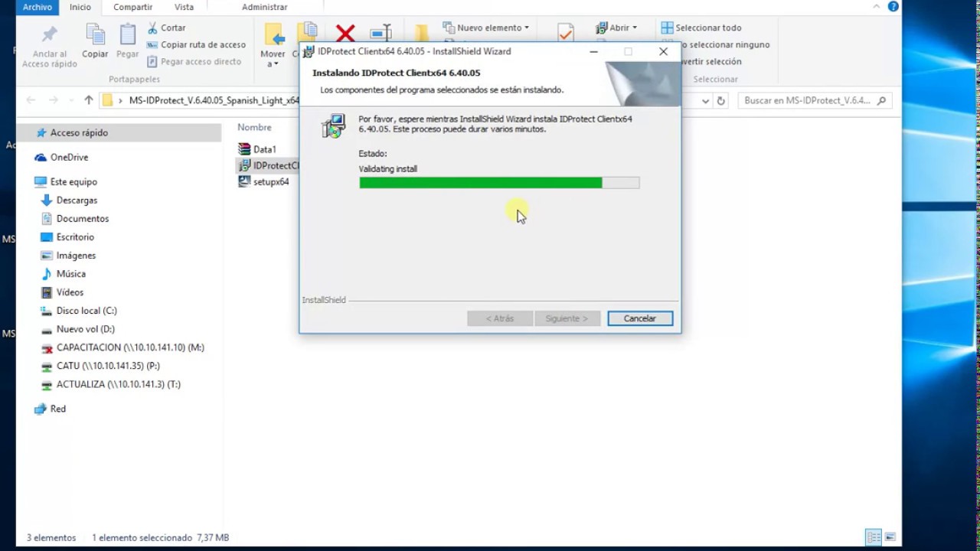Open the address bar history dropdown
This screenshot has width=980, height=551.
click(705, 100)
